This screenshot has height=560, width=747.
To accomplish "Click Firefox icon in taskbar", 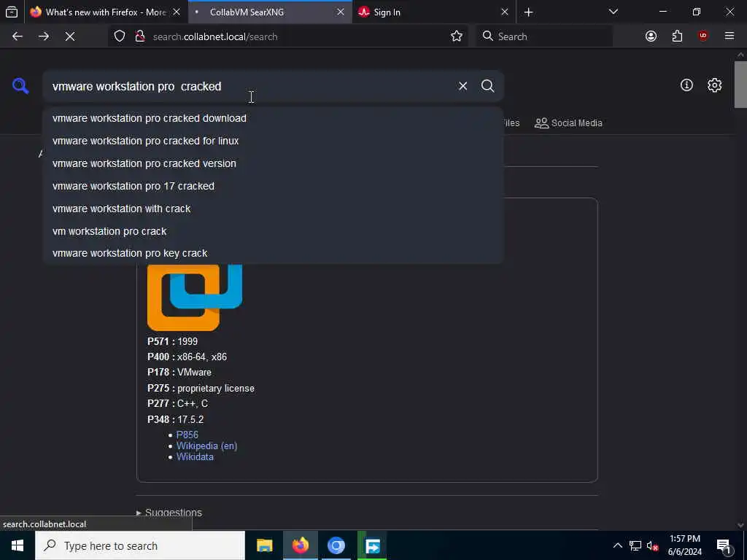I will pos(300,545).
